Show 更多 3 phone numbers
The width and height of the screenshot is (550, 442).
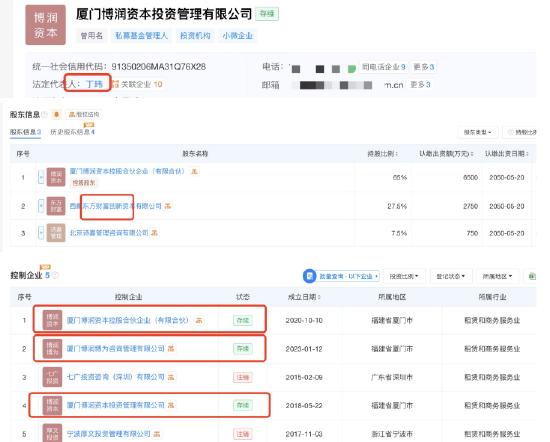click(423, 67)
